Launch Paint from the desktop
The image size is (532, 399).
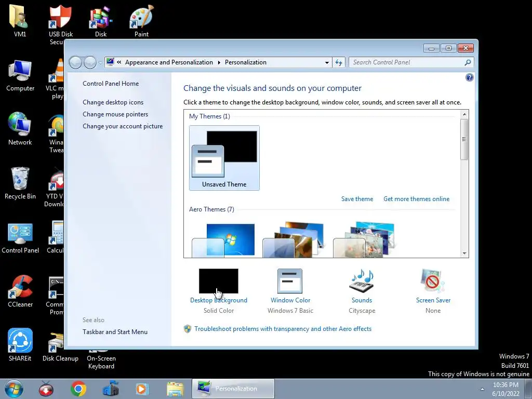point(141,20)
